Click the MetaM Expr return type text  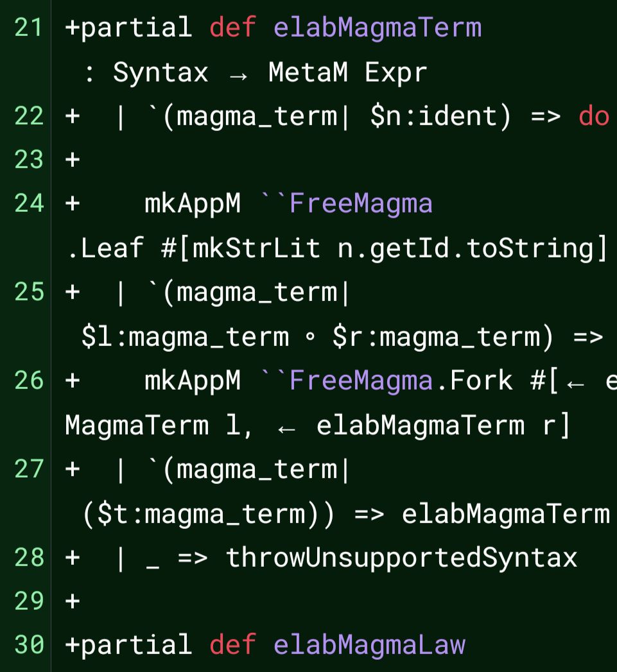348,72
